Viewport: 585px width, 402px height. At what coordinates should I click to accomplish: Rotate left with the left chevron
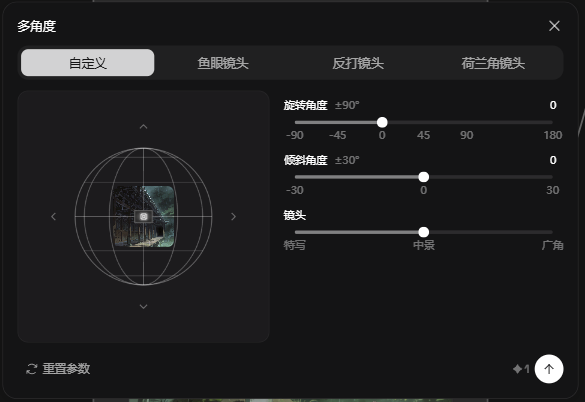coord(53,216)
